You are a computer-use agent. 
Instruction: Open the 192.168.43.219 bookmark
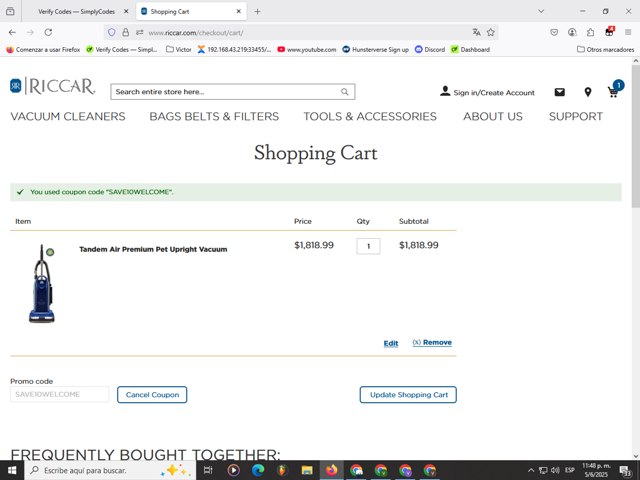(x=234, y=49)
